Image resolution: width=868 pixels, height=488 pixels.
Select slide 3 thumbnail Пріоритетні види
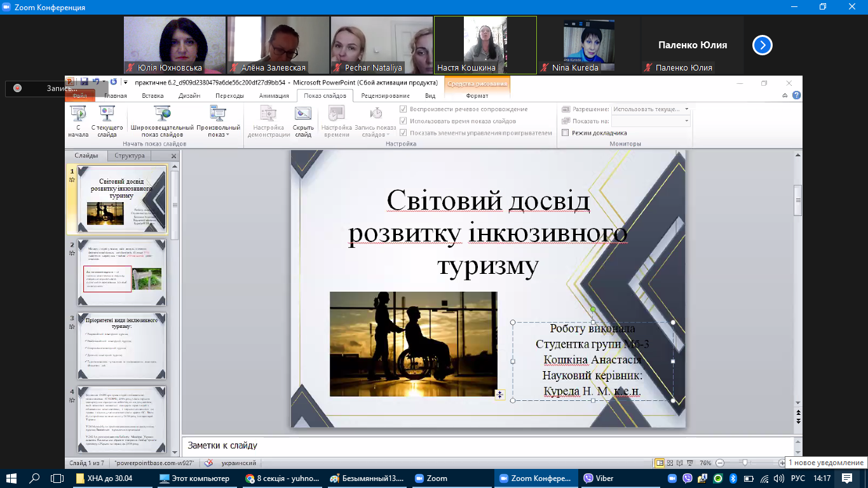pyautogui.click(x=121, y=347)
